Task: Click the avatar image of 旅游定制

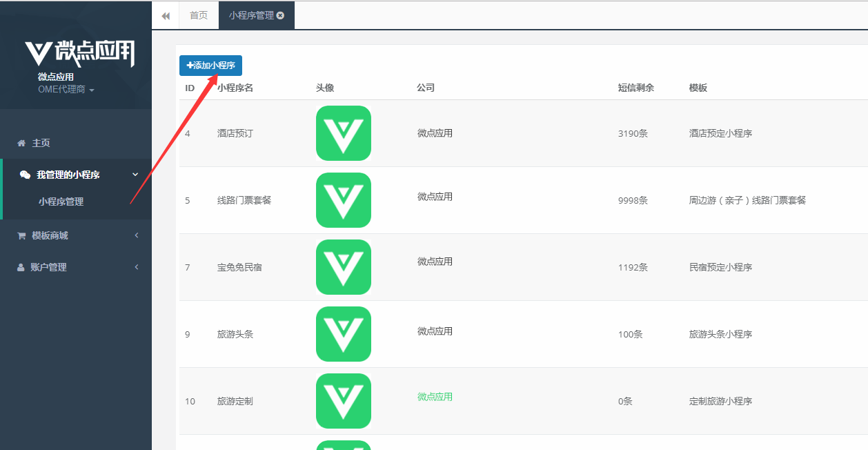Action: 343,401
